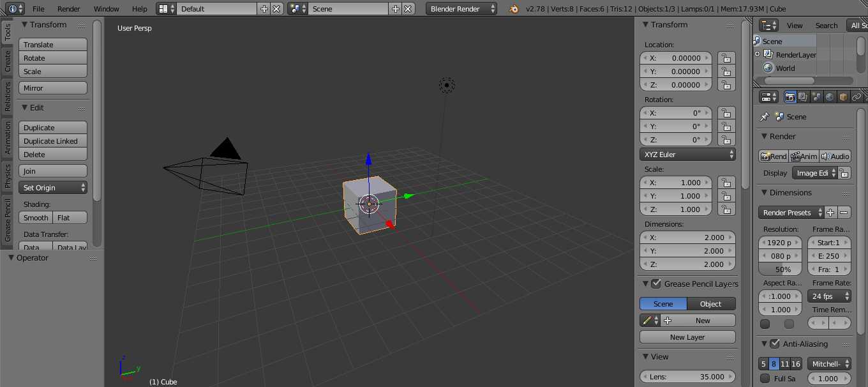Screen dimensions: 868x387
Task: Toggle lock on Location X
Action: 726,58
